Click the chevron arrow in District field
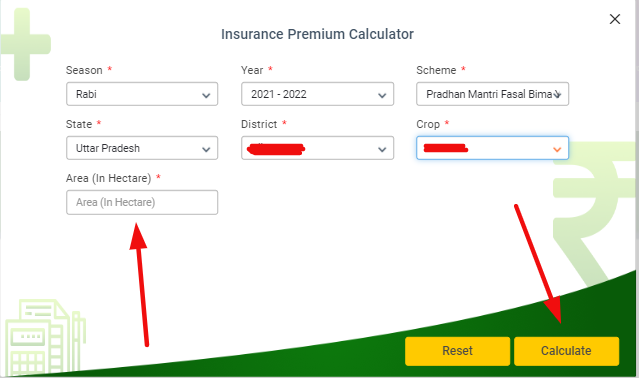The width and height of the screenshot is (639, 378). 382,149
